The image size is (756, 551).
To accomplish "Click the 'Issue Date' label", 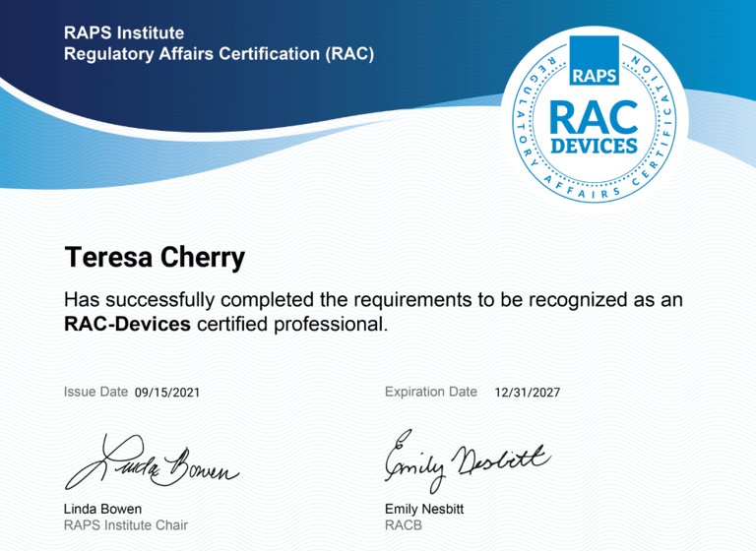I will pyautogui.click(x=95, y=392).
